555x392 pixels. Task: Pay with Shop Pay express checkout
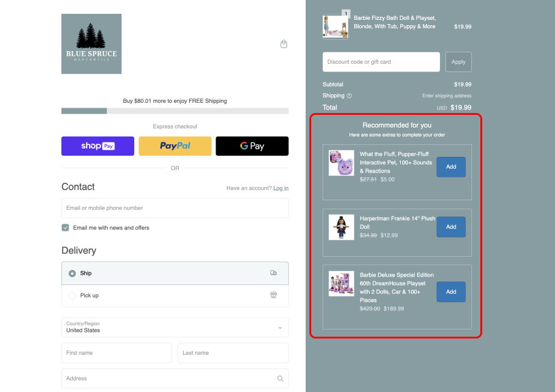(98, 146)
